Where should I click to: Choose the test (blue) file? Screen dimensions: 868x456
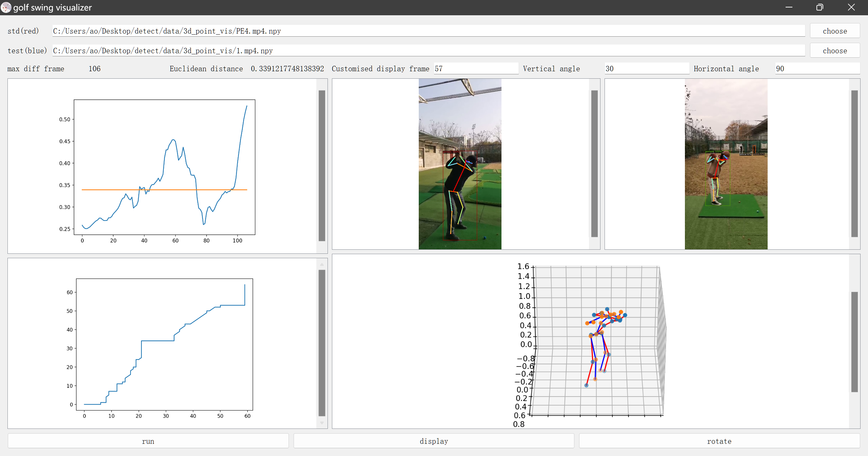(834, 51)
